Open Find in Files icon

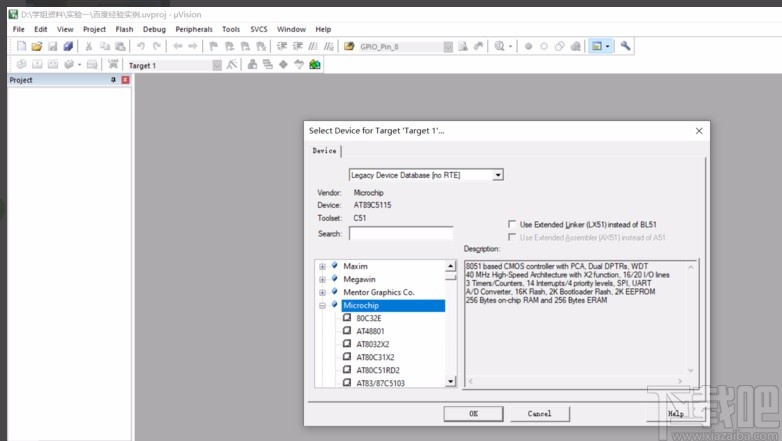pyautogui.click(x=349, y=46)
